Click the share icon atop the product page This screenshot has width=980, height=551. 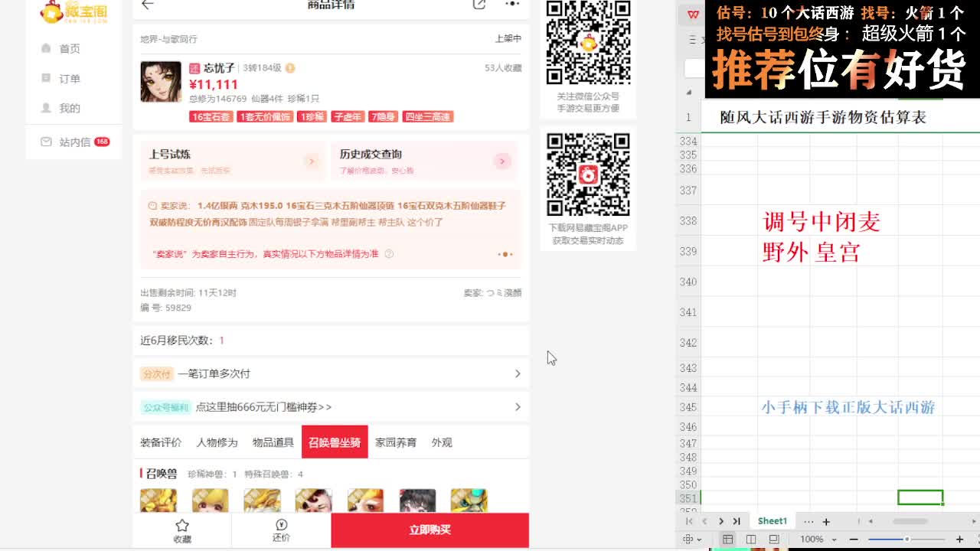coord(480,5)
